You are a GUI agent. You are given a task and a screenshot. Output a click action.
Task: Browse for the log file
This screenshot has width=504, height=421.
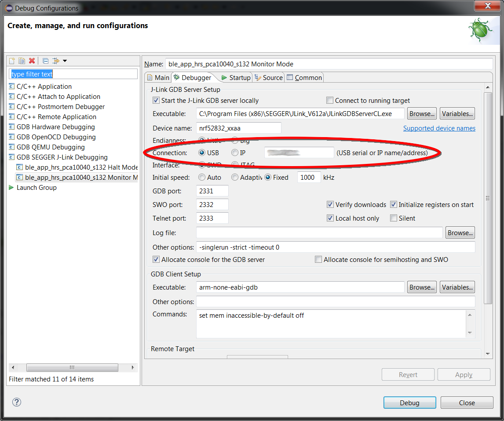pyautogui.click(x=460, y=233)
